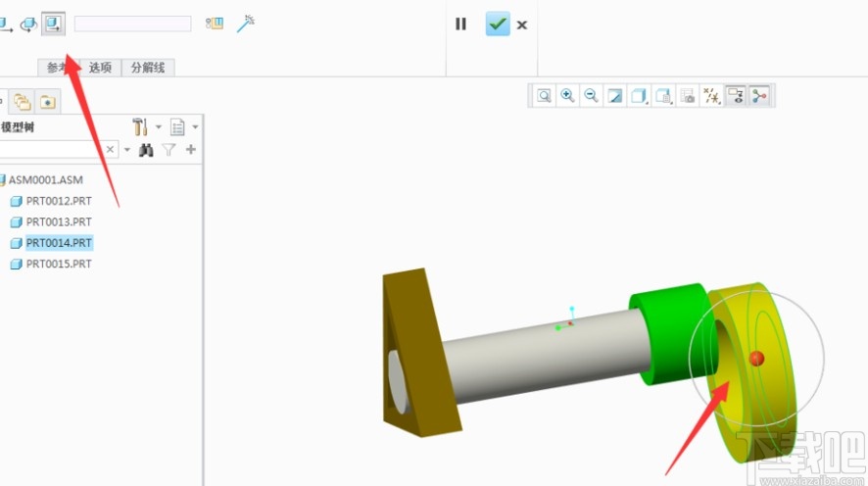Click the motion reference input field
Image resolution: width=868 pixels, height=486 pixels.
coord(133,24)
